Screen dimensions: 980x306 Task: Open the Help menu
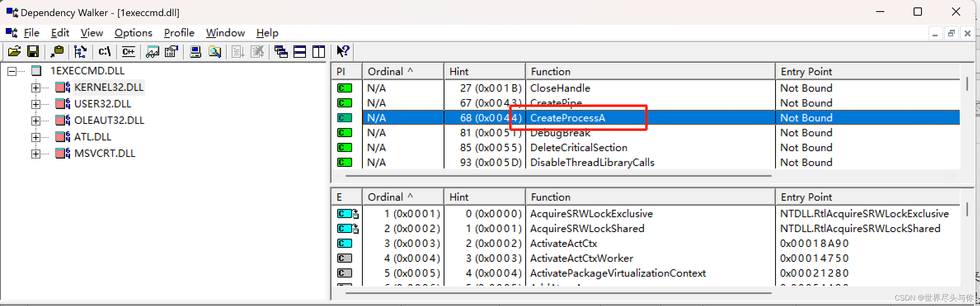click(x=267, y=33)
